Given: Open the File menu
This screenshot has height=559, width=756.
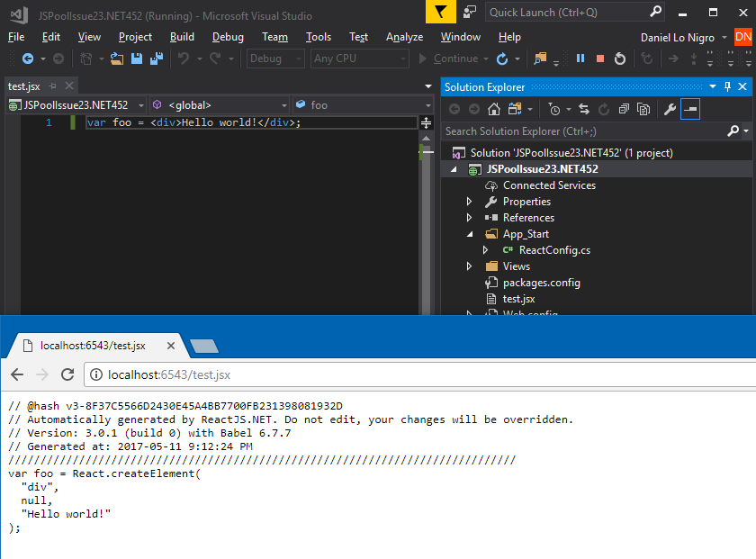Looking at the screenshot, I should click(16, 37).
